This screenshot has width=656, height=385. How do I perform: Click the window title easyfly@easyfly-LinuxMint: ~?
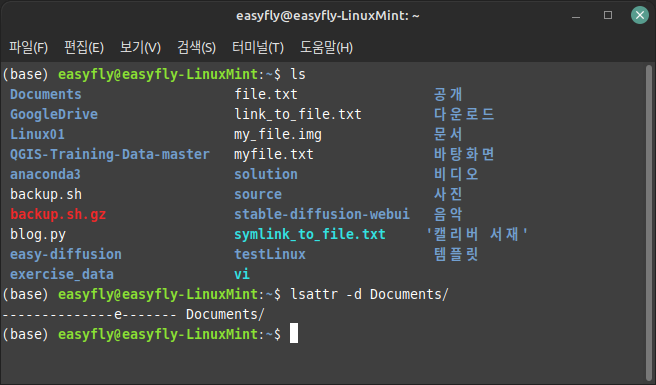(x=328, y=16)
